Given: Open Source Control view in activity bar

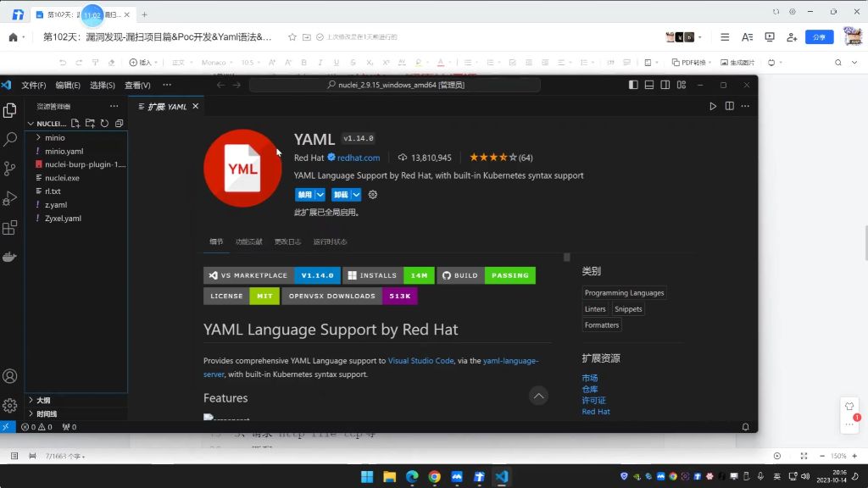Looking at the screenshot, I should click(10, 169).
